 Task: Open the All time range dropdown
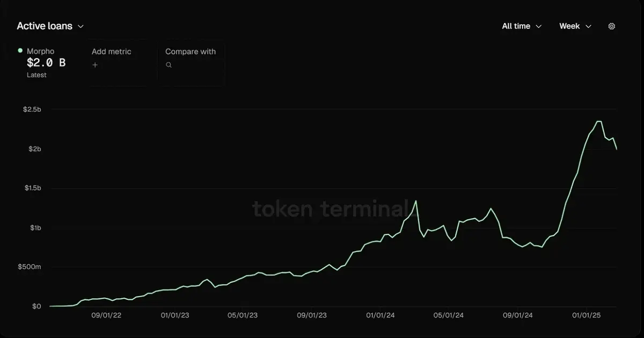point(522,26)
